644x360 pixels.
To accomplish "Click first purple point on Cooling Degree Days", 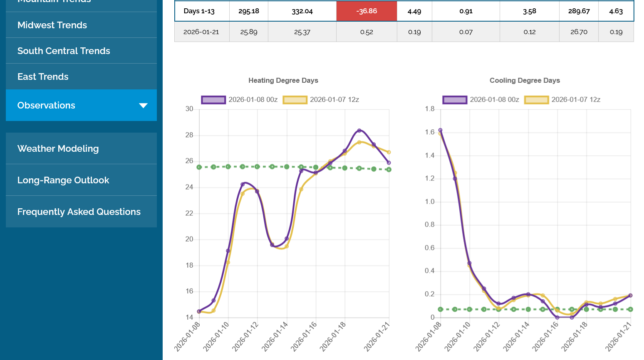I will [440, 130].
